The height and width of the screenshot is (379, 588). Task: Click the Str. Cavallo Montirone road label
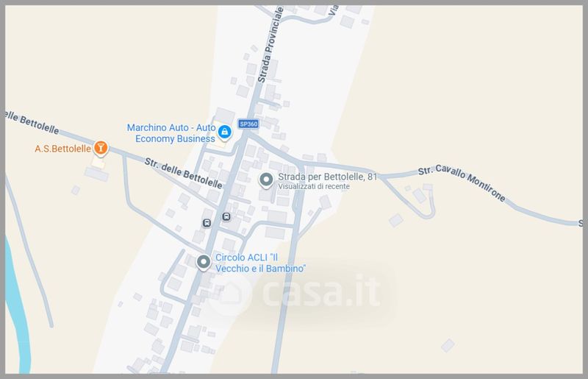point(462,183)
